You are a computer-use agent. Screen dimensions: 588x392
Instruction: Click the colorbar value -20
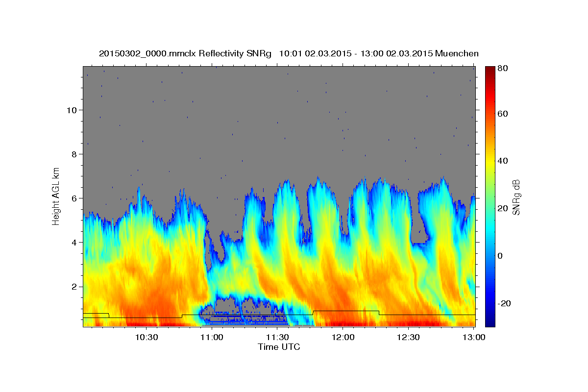coord(504,303)
